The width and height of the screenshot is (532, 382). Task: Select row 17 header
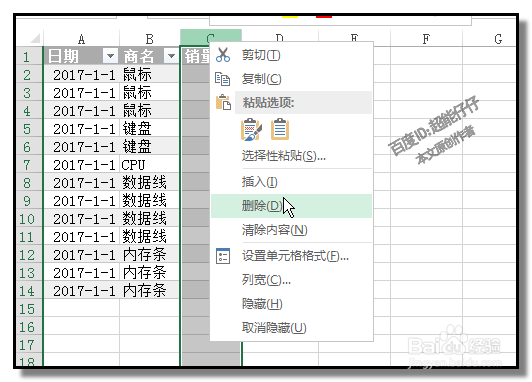(x=29, y=345)
